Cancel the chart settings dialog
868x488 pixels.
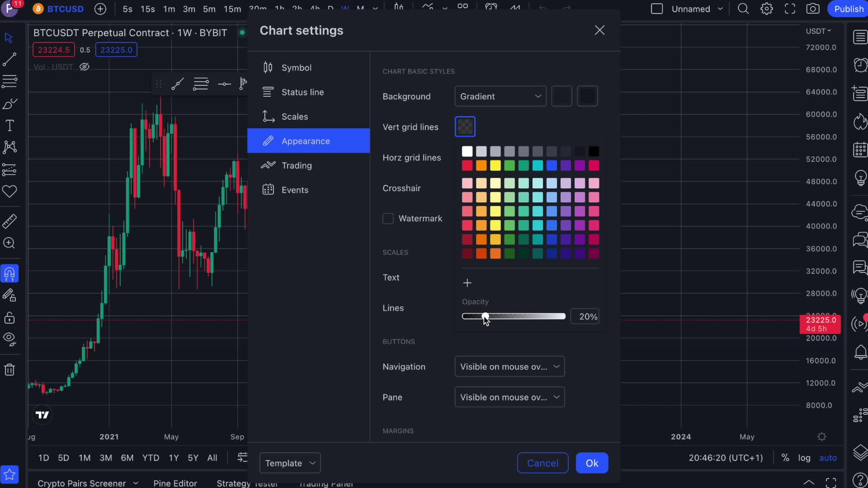pos(542,463)
